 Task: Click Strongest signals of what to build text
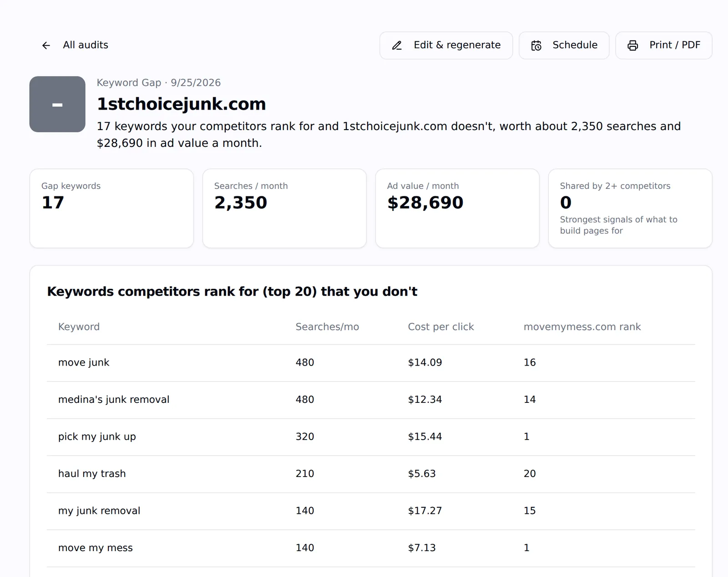(618, 225)
